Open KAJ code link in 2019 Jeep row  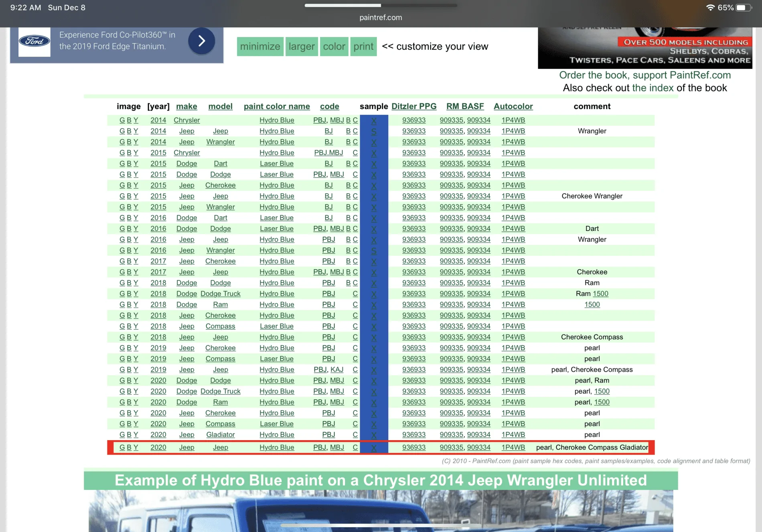[x=337, y=370]
